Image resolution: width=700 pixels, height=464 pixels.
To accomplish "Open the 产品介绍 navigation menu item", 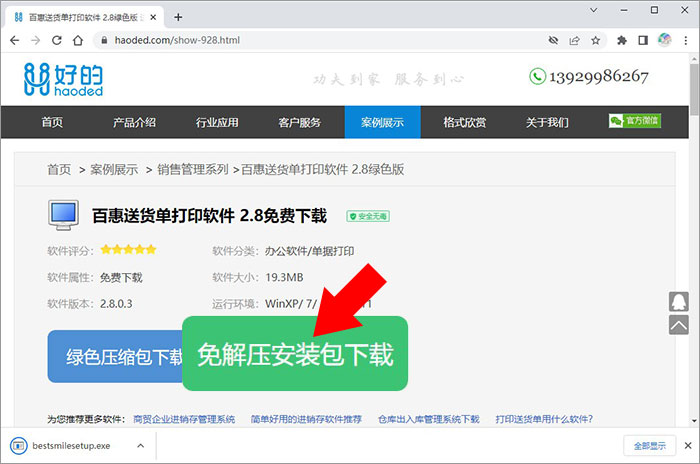I will [x=134, y=122].
